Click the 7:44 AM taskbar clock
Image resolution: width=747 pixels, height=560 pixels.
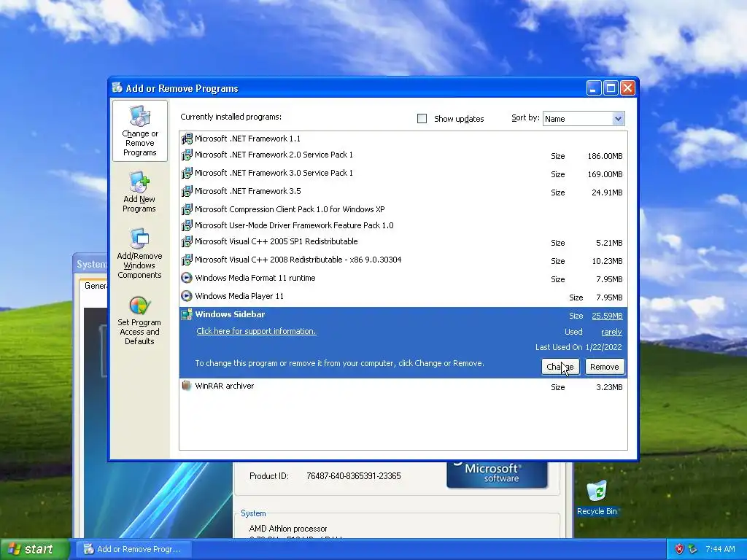(x=720, y=549)
